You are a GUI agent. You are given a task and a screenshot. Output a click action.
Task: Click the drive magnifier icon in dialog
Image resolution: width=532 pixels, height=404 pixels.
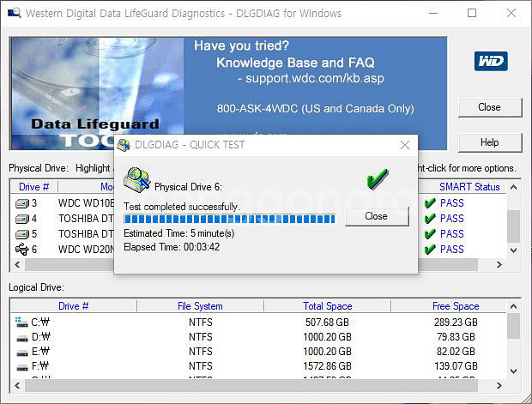click(136, 178)
